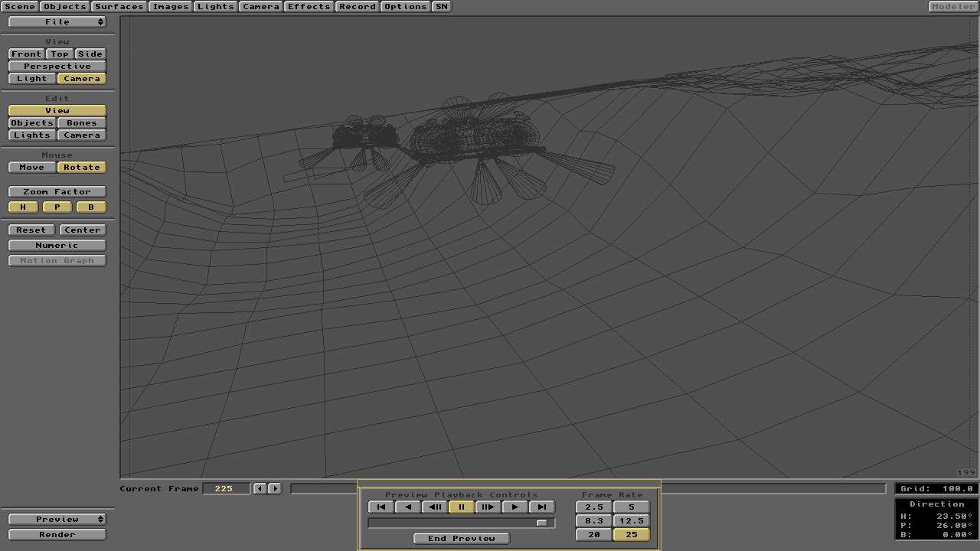Set frame rate to 12.5
The width and height of the screenshot is (980, 551).
pyautogui.click(x=631, y=520)
